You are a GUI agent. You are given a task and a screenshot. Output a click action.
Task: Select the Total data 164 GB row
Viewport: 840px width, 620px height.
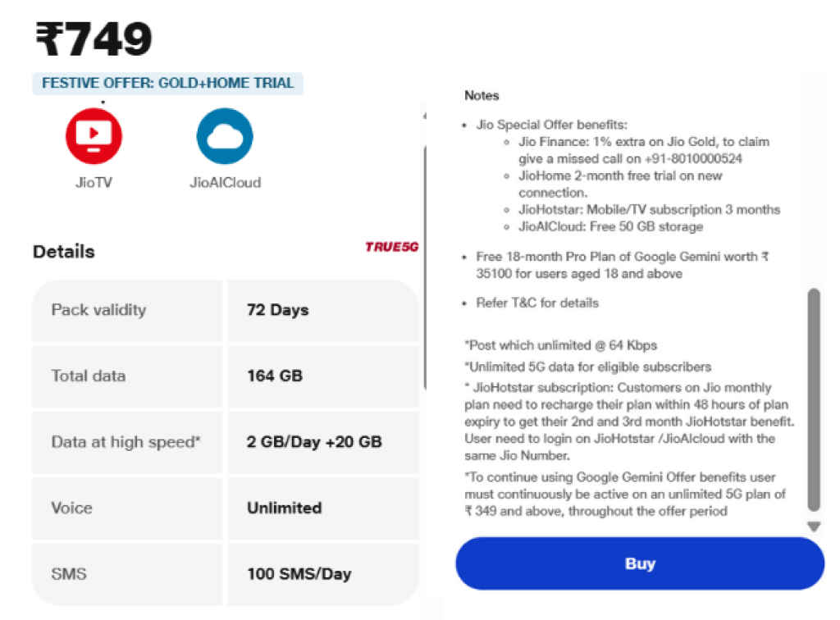click(x=226, y=376)
